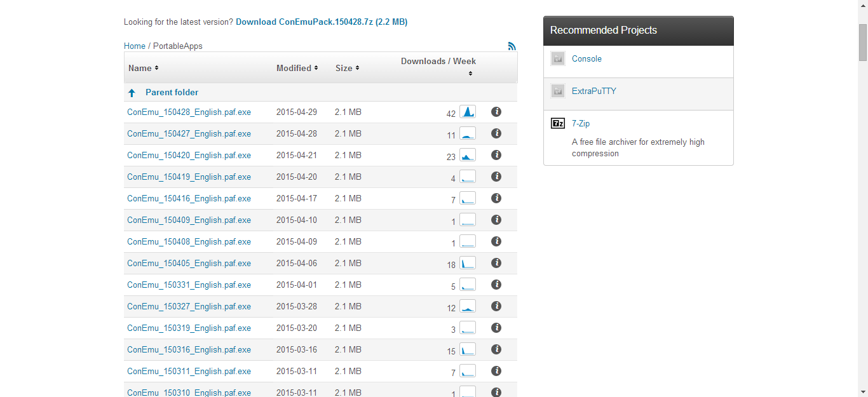The width and height of the screenshot is (868, 397).
Task: Open info icon for ConEmu_150319_English.paf.exe
Action: click(496, 328)
